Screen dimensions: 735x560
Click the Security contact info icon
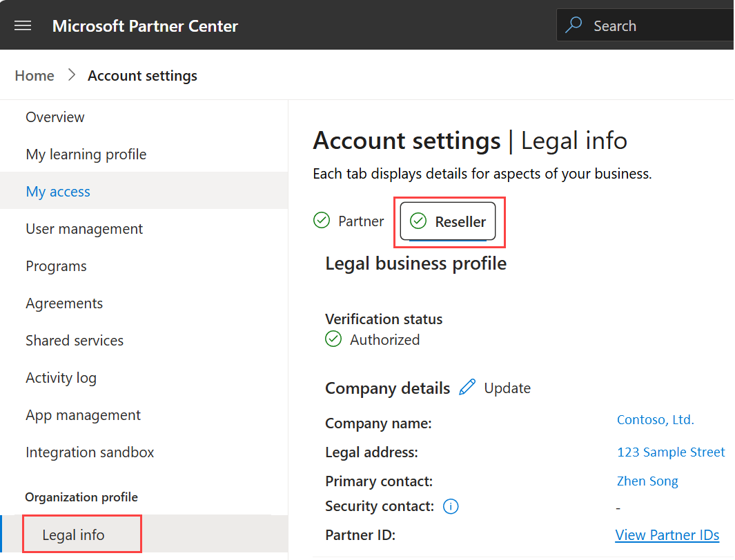click(451, 507)
